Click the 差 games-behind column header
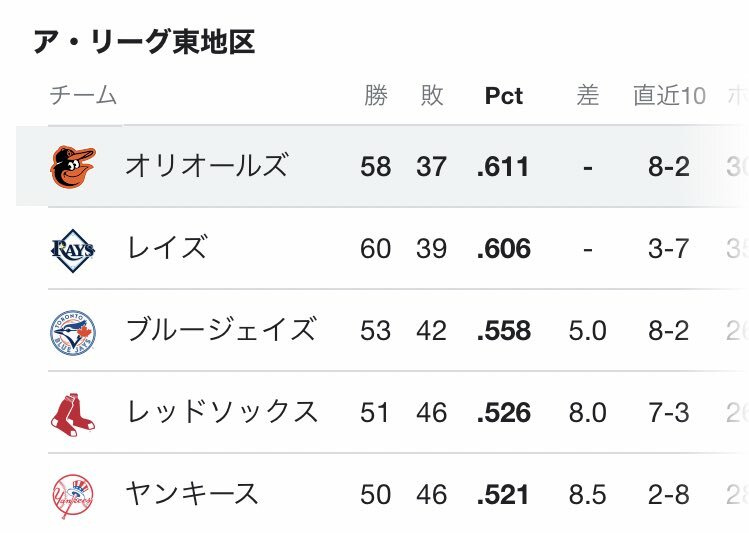 [588, 95]
